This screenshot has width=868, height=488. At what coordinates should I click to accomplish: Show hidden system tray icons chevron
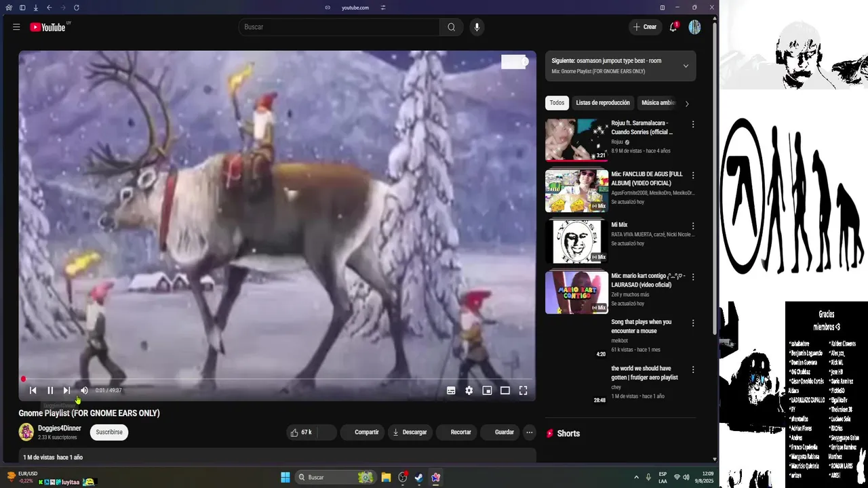(636, 477)
